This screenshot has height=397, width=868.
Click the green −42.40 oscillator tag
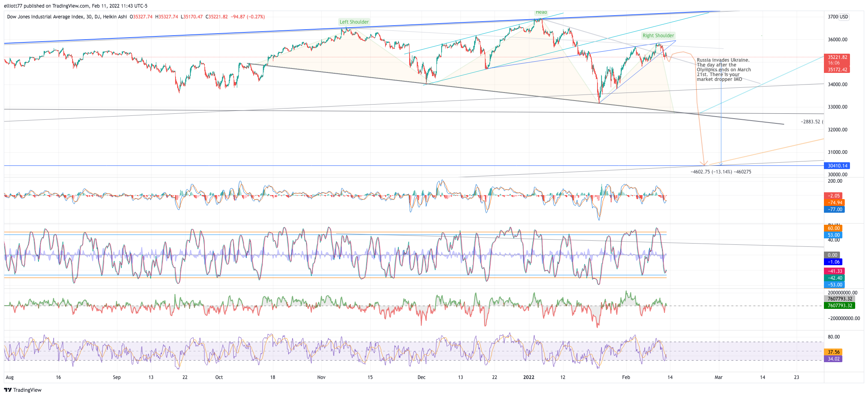[x=834, y=278]
